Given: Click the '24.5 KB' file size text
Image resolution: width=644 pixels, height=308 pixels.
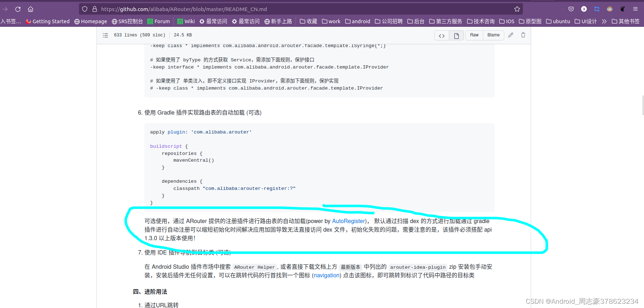Looking at the screenshot, I should [183, 35].
